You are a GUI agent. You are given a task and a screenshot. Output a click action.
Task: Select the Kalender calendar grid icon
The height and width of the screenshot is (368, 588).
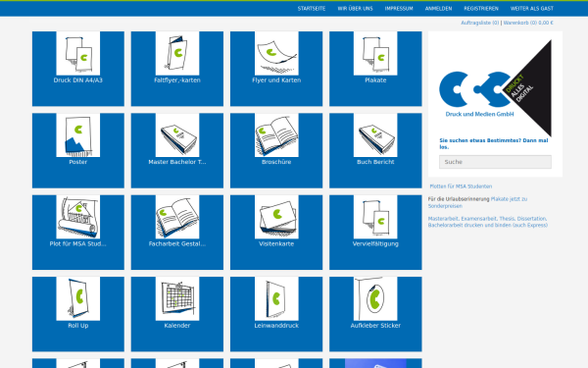tap(177, 299)
